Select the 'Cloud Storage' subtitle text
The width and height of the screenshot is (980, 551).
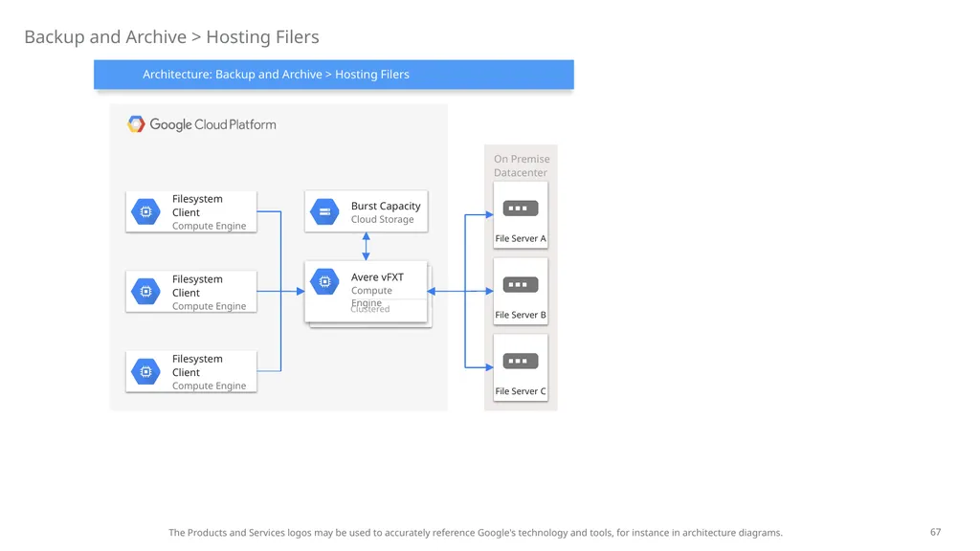point(382,219)
